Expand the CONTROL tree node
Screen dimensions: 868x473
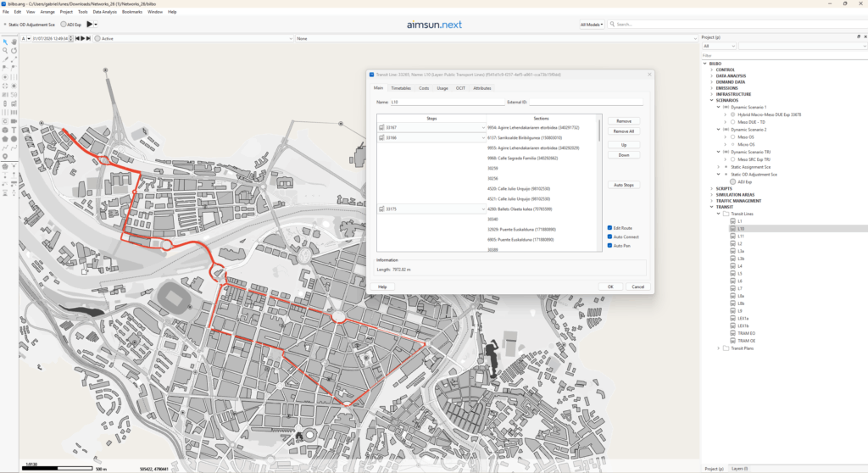click(x=711, y=70)
